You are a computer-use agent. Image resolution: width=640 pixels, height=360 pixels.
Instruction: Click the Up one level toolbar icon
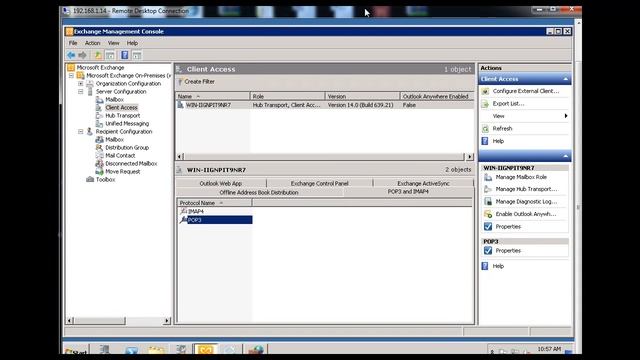pyautogui.click(x=98, y=55)
